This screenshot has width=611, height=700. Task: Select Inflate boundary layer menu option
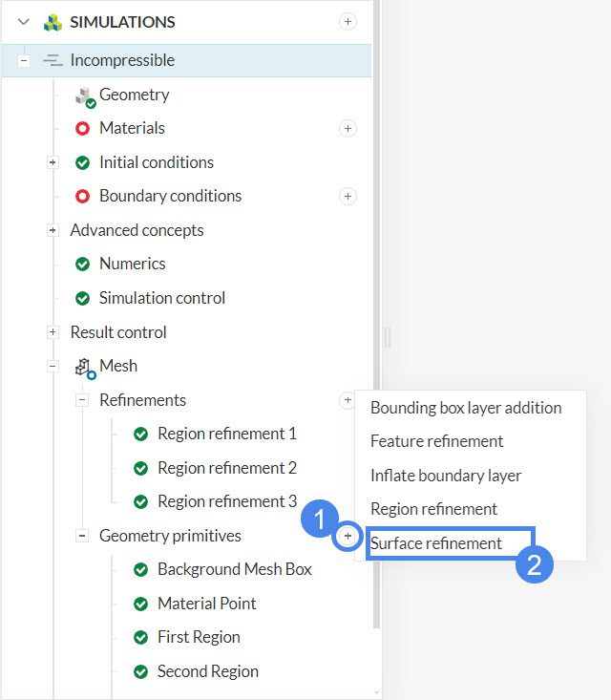(446, 476)
